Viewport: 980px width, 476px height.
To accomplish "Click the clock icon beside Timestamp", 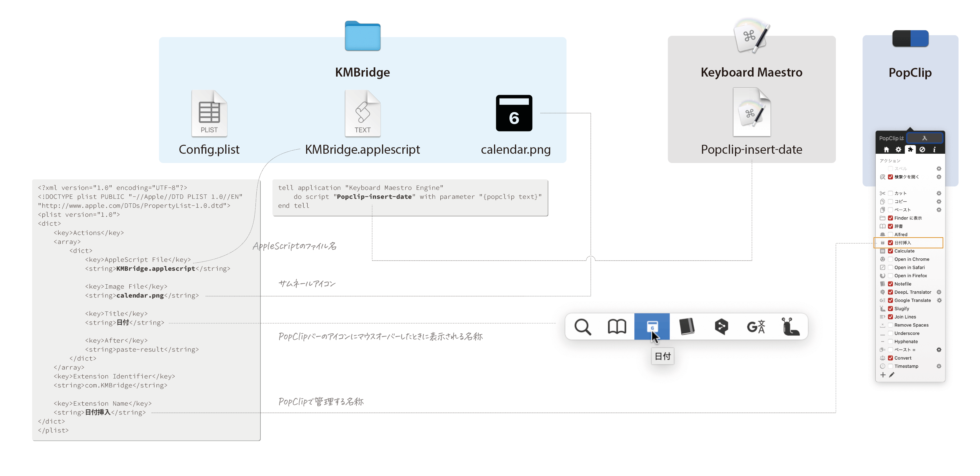I will pos(882,366).
